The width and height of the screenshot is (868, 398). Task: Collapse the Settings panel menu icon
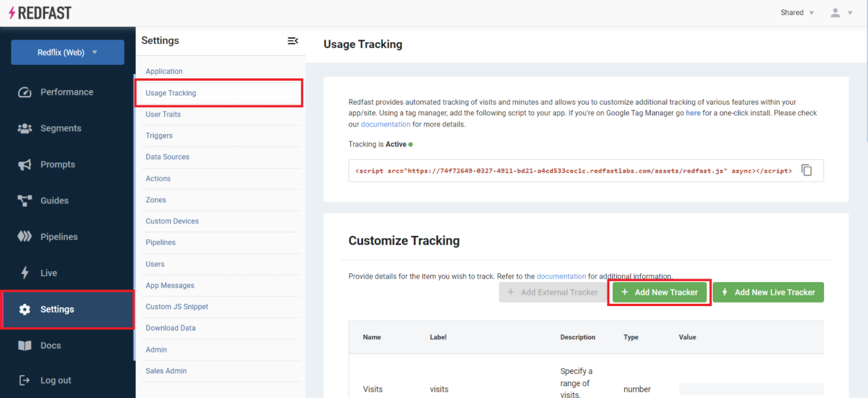[293, 40]
